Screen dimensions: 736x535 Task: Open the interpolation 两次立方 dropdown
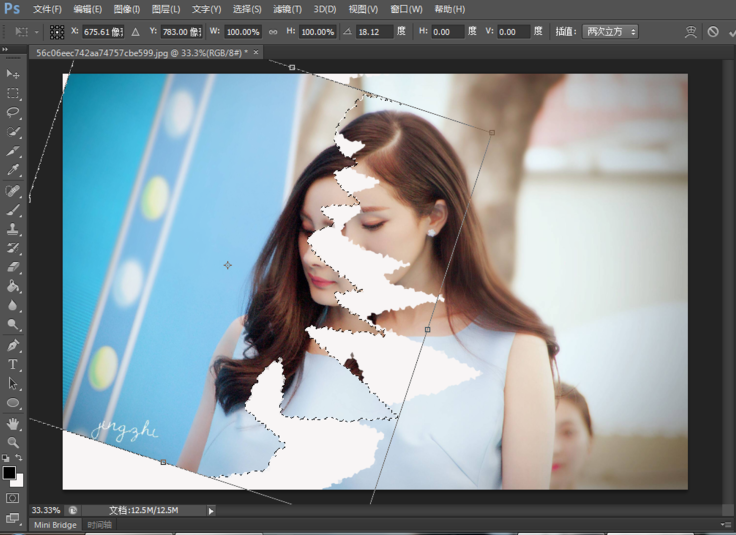pyautogui.click(x=609, y=32)
